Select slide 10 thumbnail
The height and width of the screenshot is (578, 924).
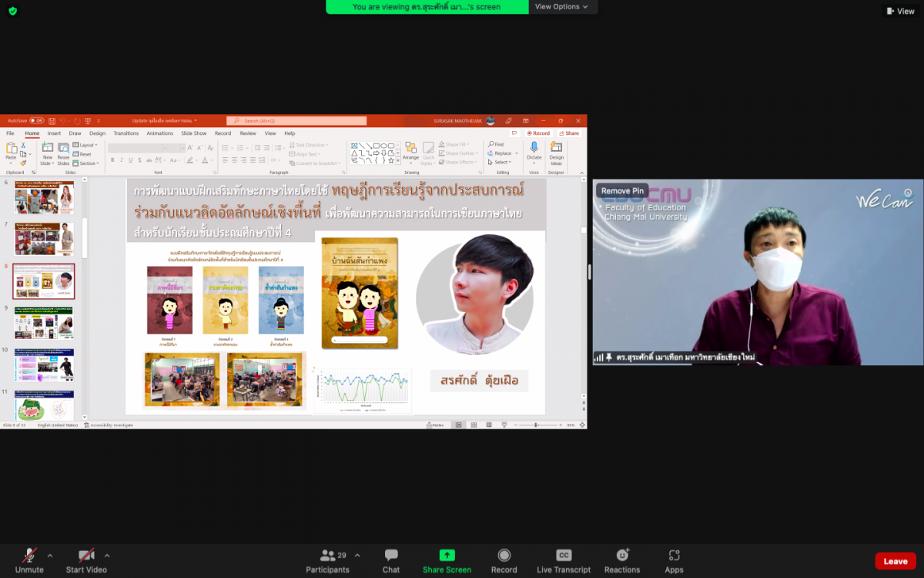pos(44,365)
